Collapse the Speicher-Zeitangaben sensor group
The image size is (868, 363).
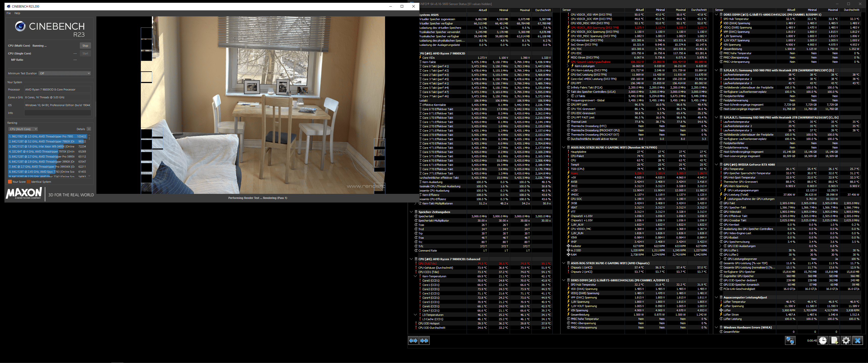(x=412, y=212)
